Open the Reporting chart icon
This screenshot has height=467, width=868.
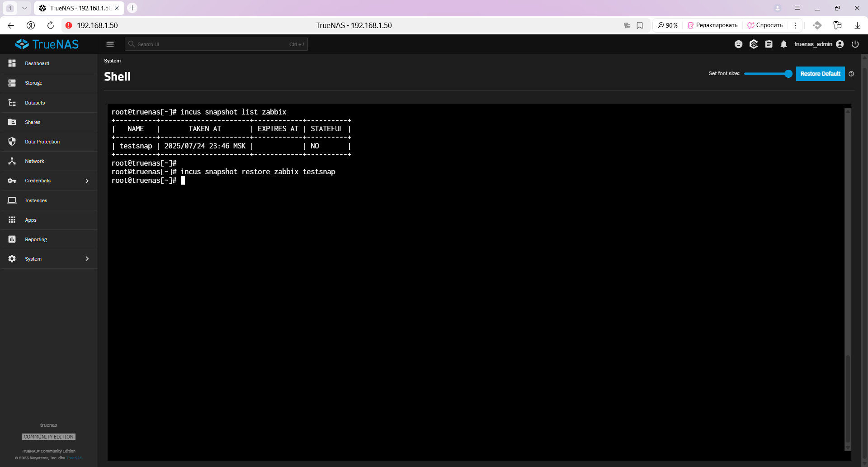coord(12,239)
